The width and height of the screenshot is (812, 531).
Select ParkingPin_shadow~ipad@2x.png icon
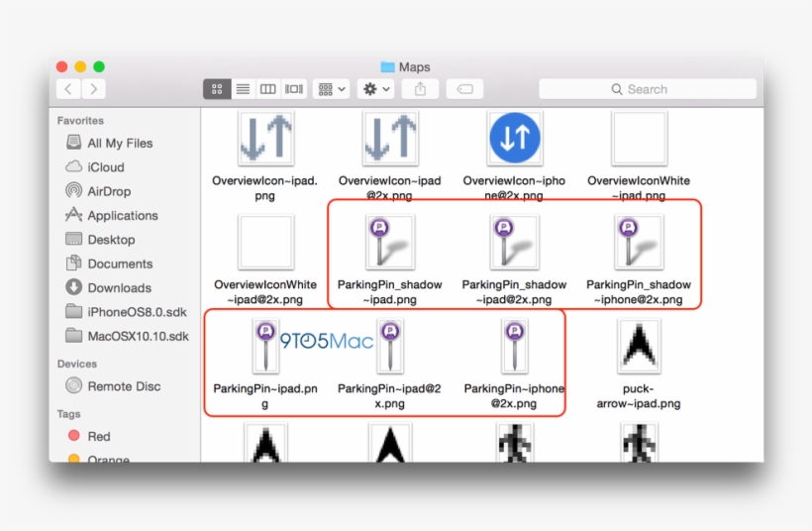[x=514, y=243]
